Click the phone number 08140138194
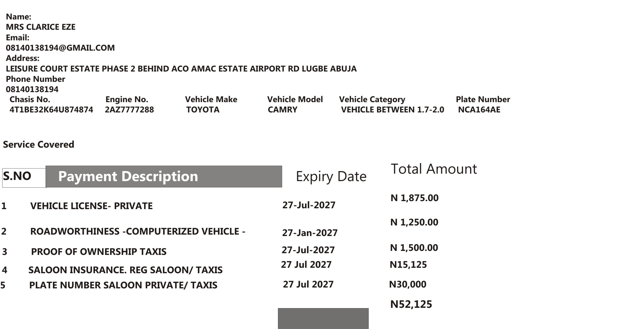 click(32, 89)
